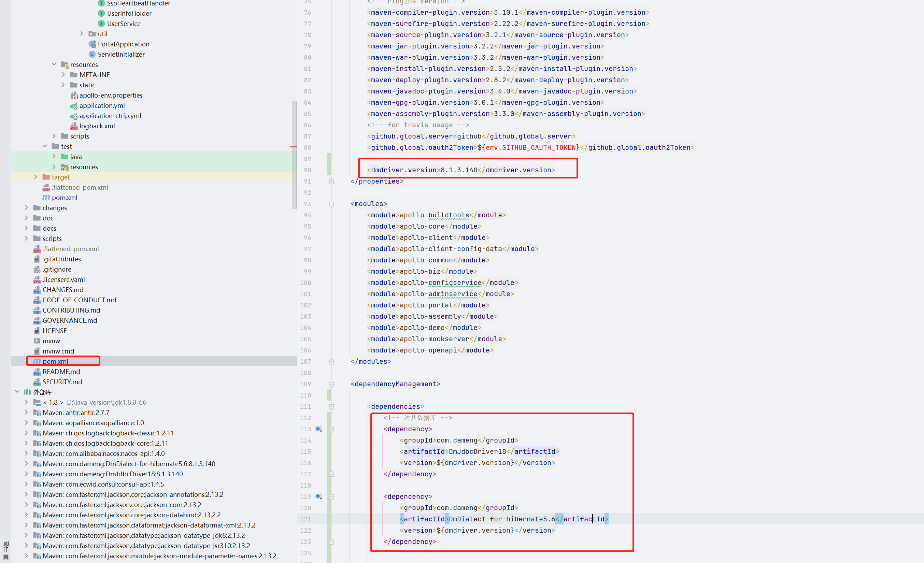Click the Spring icon of PortalApplication

92,44
